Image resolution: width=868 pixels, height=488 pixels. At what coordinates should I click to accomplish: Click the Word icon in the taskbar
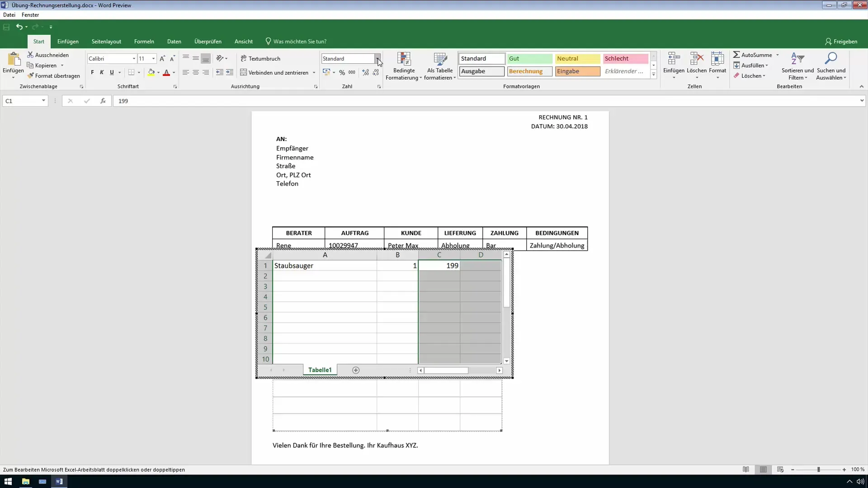[59, 481]
